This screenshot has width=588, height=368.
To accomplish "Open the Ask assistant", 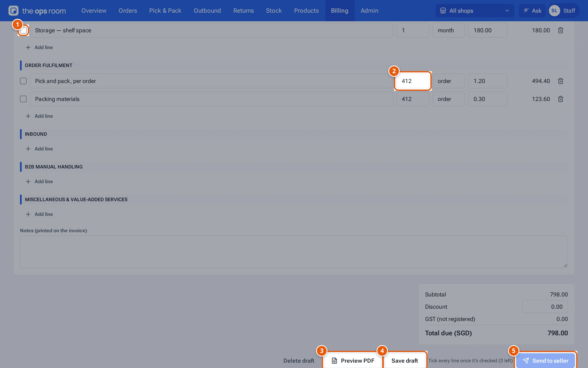I will (x=532, y=11).
